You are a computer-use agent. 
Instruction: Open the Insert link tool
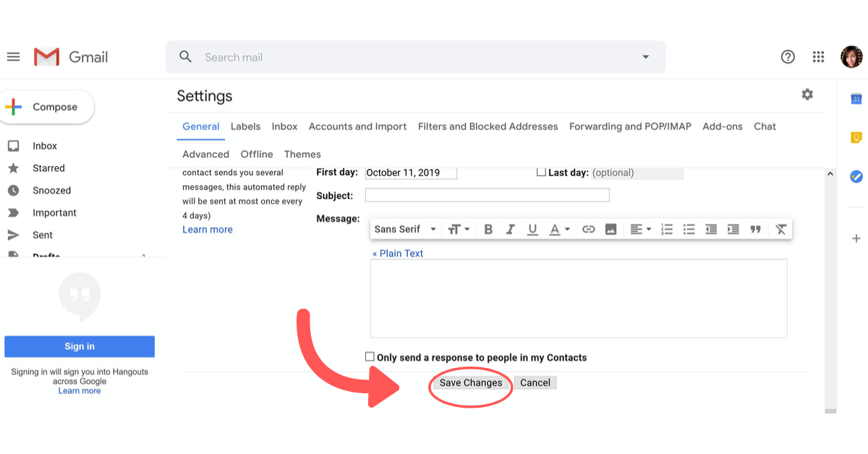pyautogui.click(x=589, y=228)
